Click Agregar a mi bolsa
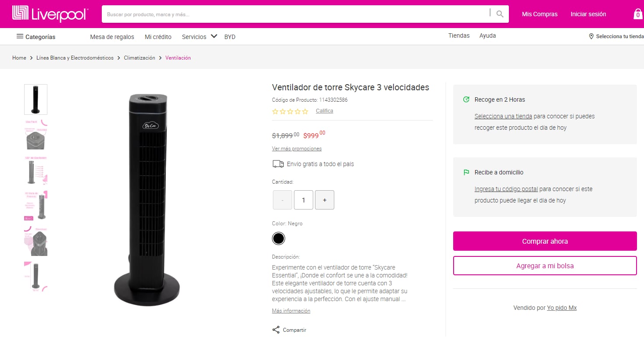Image resolution: width=644 pixels, height=341 pixels. coord(544,265)
